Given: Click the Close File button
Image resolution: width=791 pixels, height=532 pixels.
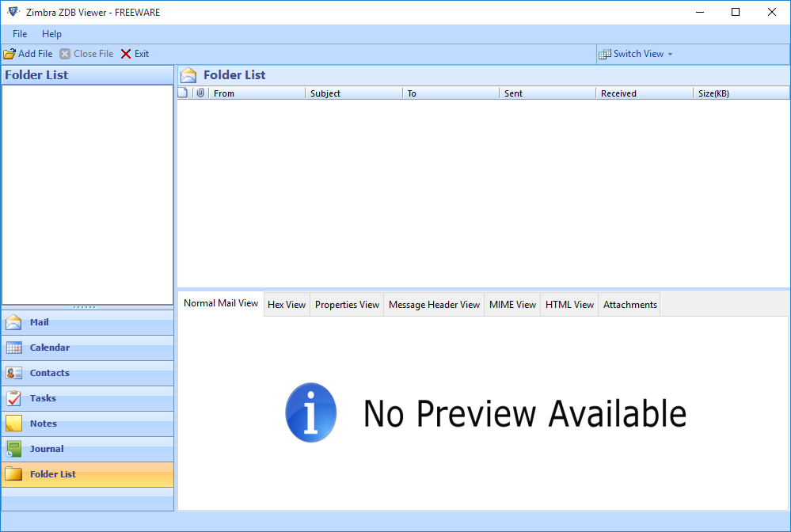Looking at the screenshot, I should (87, 54).
